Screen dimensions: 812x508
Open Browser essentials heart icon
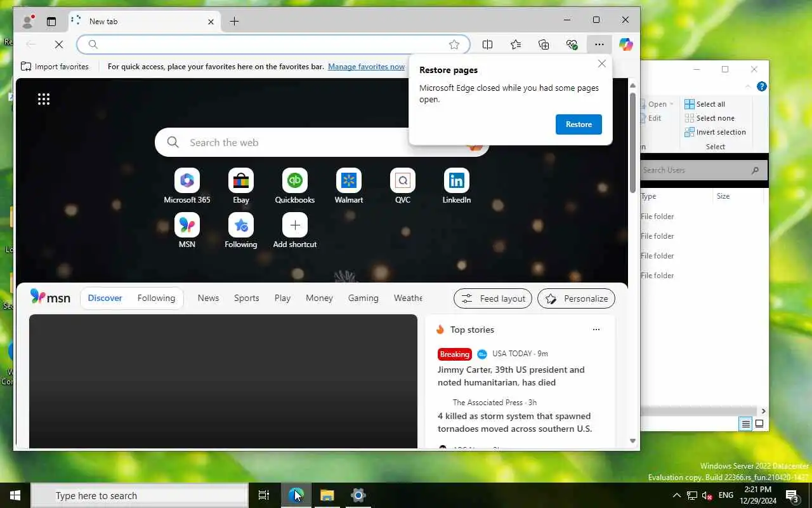572,44
